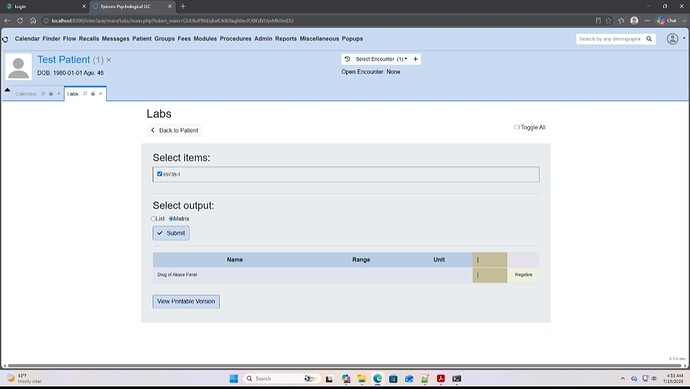Screen dimensions: 690x389
Task: Open the Patient menu
Action: 142,39
